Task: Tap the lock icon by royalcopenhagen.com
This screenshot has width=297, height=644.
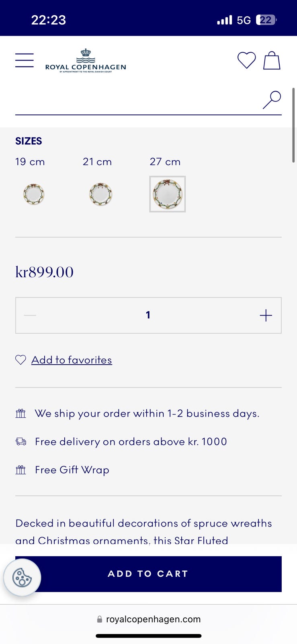Action: point(99,619)
